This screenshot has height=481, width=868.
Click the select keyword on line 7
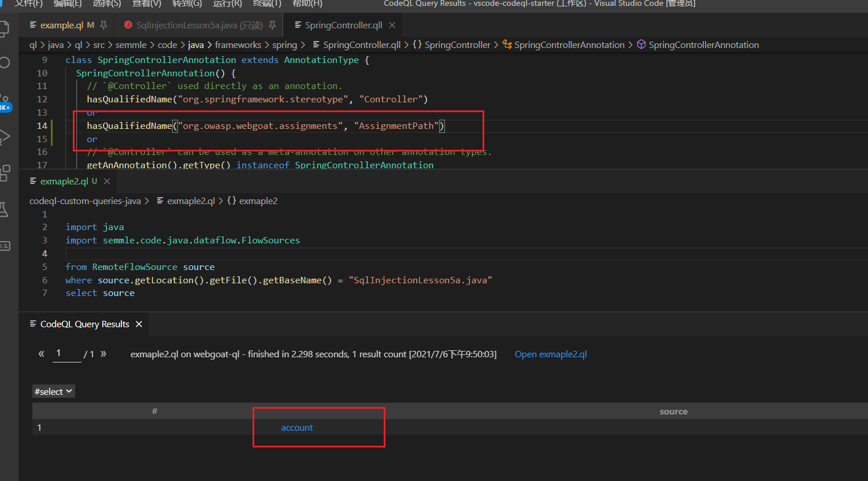[x=81, y=293]
